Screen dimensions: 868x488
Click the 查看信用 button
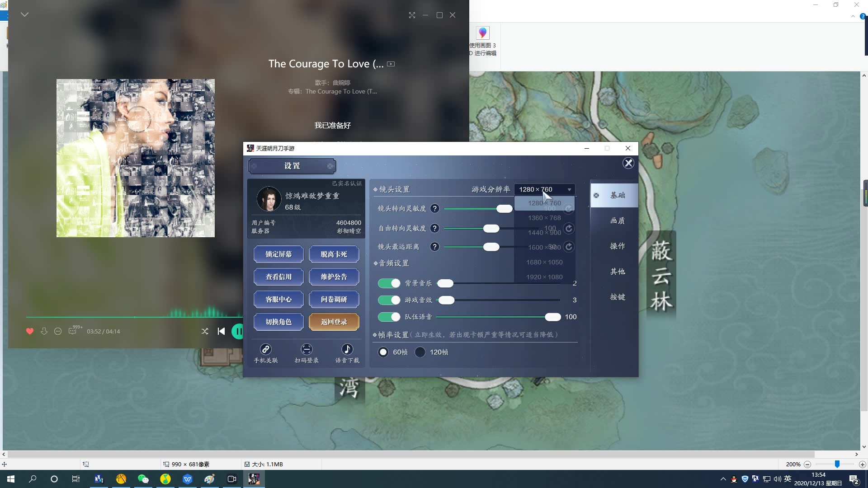278,277
